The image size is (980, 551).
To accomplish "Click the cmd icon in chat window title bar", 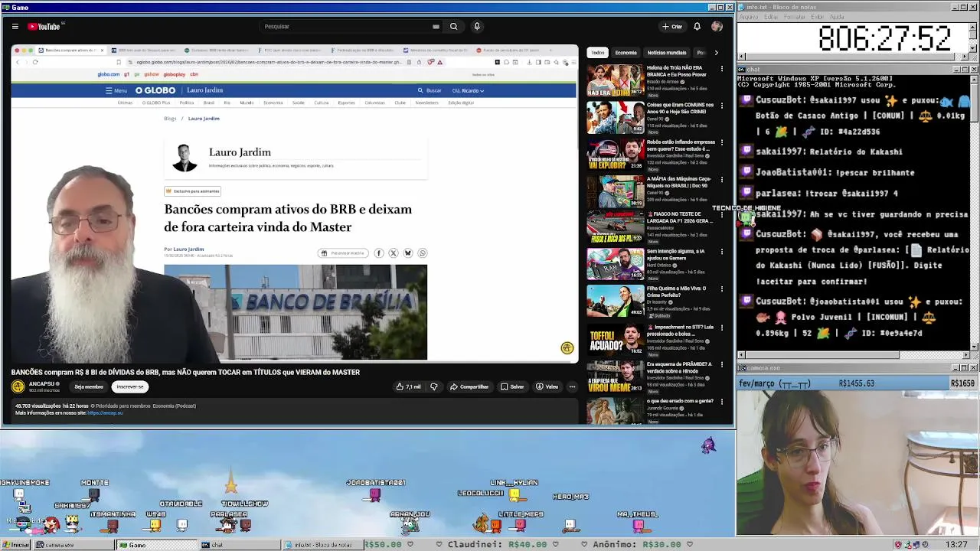I will (743, 70).
